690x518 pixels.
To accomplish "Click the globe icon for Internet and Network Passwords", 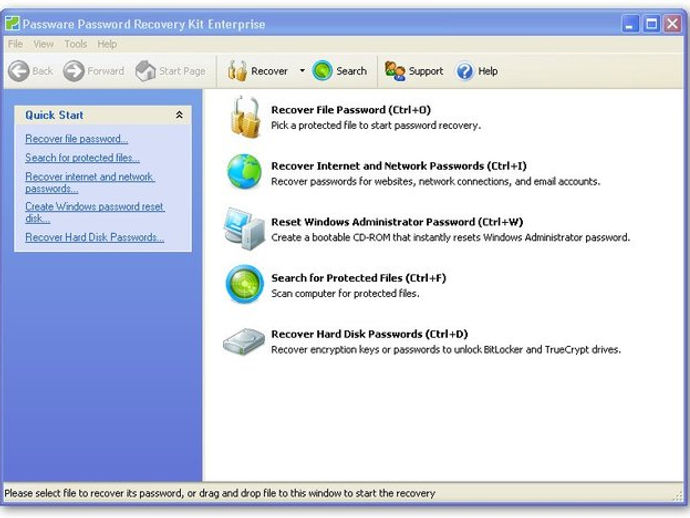I will click(244, 172).
